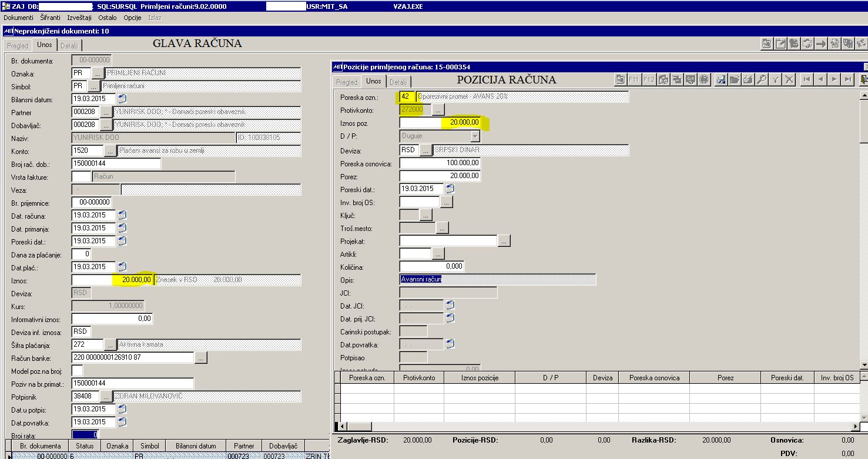This screenshot has width=868, height=459.
Task: Open calendar for Dat. primanja
Action: [x=122, y=228]
